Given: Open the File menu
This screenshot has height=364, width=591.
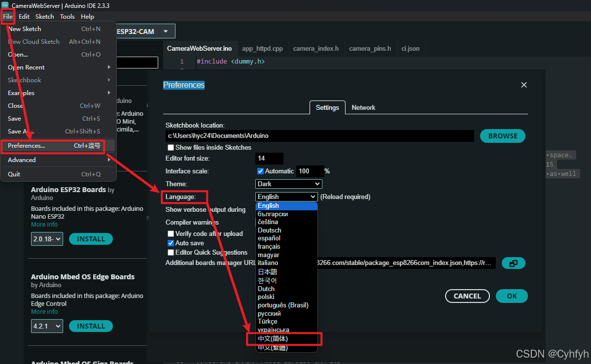Looking at the screenshot, I should [x=8, y=17].
